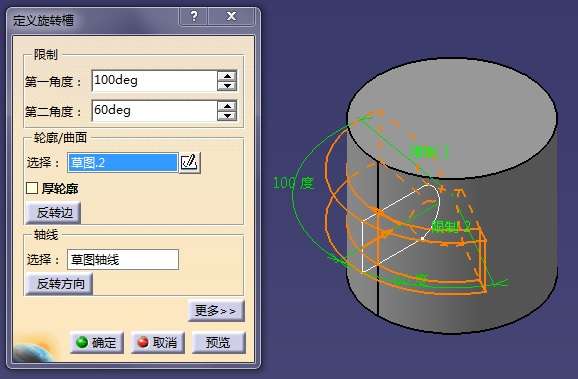Expand dialog with 更多>> button
Image resolution: width=578 pixels, height=379 pixels.
(216, 311)
